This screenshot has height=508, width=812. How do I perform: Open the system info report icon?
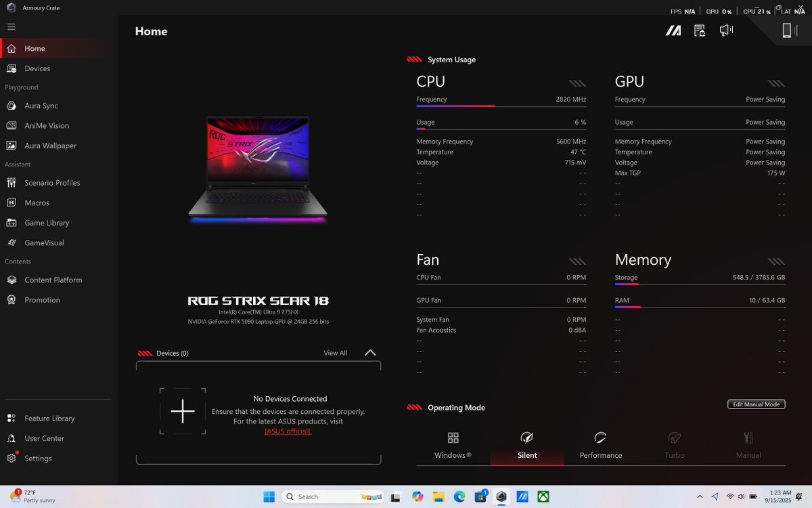coord(700,30)
